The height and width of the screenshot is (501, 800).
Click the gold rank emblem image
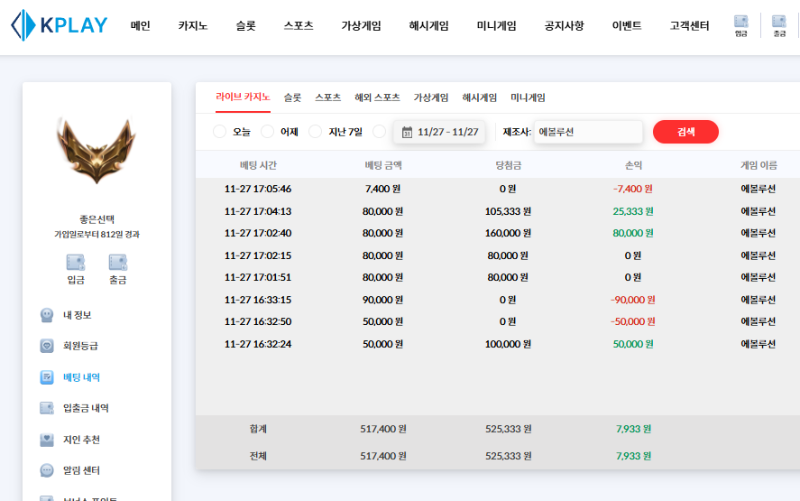click(x=96, y=151)
